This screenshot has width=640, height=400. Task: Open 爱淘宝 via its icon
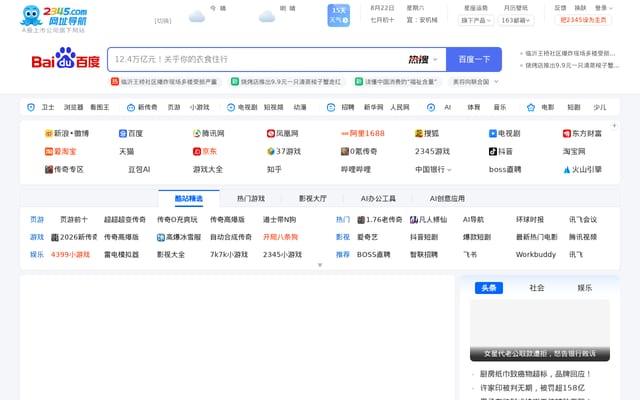pyautogui.click(x=49, y=151)
